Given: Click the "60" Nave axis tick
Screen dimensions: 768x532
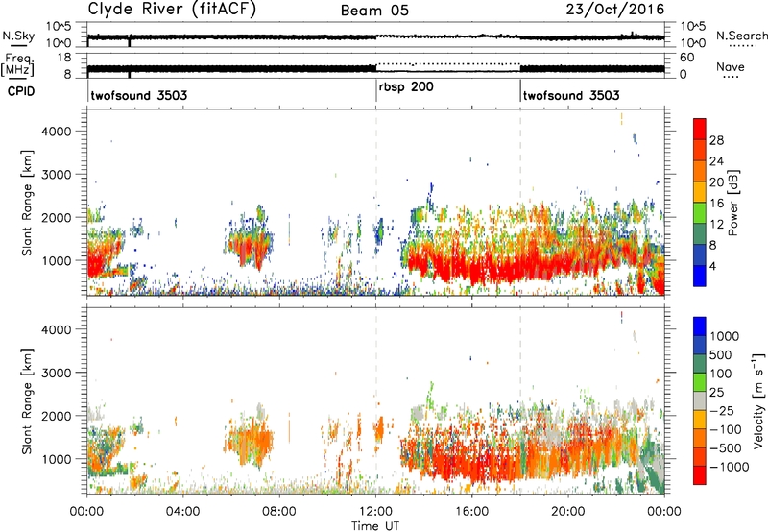Looking at the screenshot, I should tap(687, 58).
